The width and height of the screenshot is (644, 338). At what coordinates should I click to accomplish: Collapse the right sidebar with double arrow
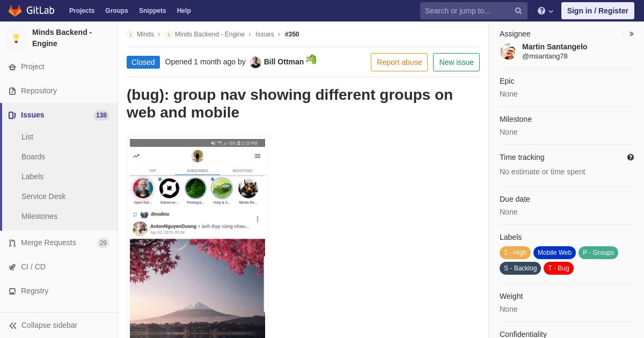632,34
